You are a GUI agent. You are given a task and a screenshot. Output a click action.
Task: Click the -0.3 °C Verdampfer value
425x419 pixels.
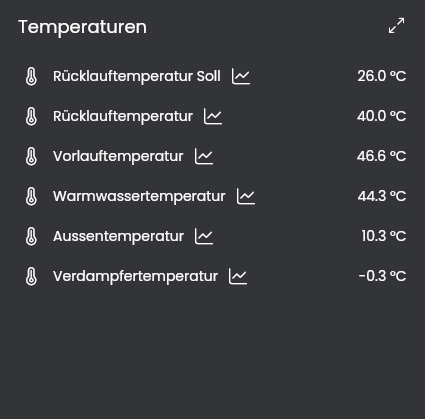[382, 276]
